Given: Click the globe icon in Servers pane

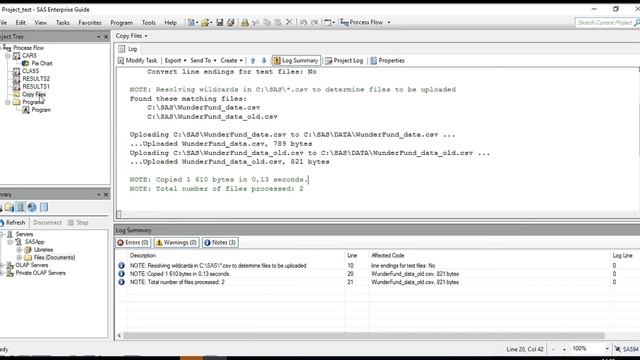Looking at the screenshot, I should coord(32,207).
